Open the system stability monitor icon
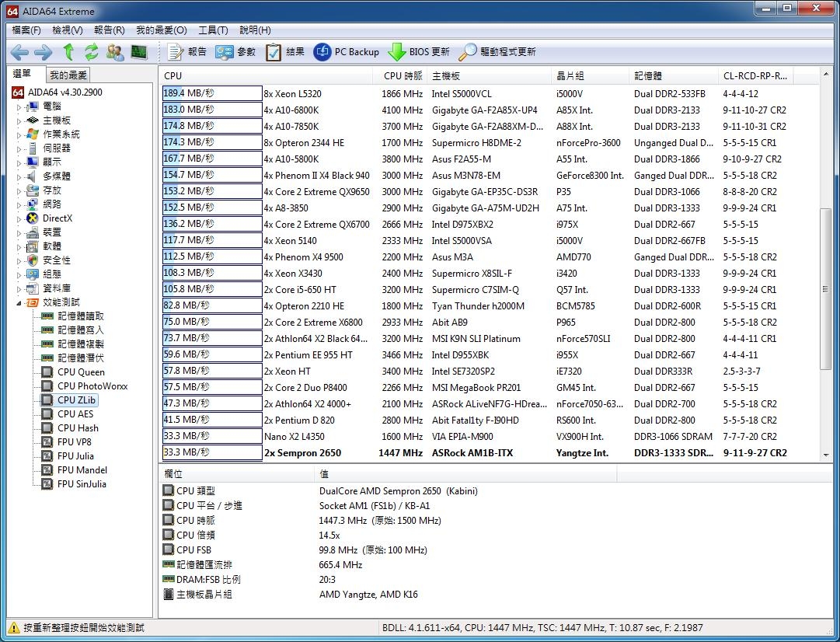 click(139, 52)
